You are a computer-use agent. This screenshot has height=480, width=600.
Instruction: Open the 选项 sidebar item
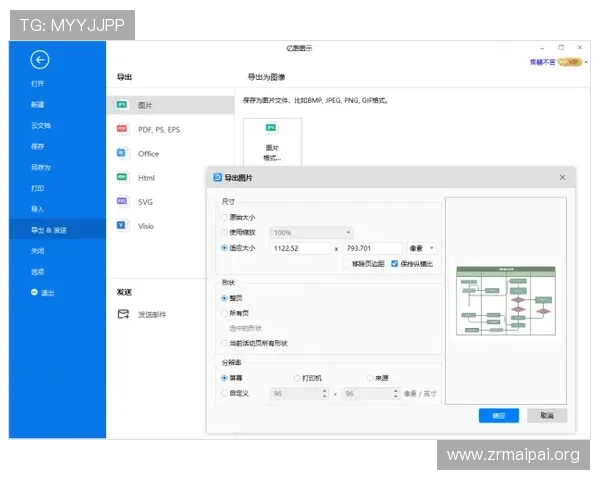[38, 272]
